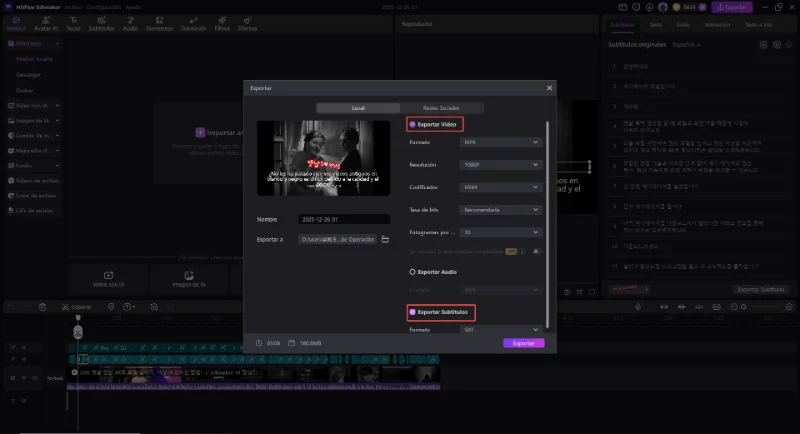Toggle the Exportar Subtítulos checkbox

click(412, 312)
